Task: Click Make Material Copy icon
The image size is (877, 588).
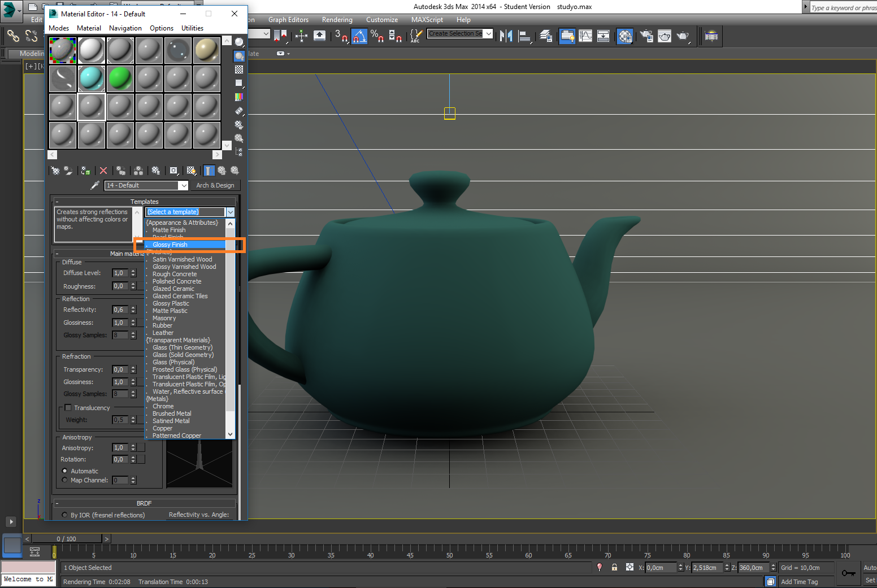Action: pos(121,170)
